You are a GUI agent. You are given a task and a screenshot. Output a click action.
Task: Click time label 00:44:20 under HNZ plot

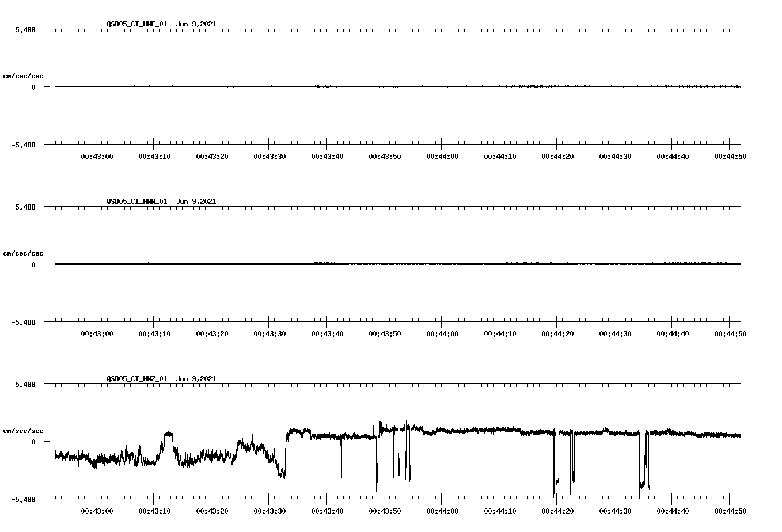tap(557, 511)
